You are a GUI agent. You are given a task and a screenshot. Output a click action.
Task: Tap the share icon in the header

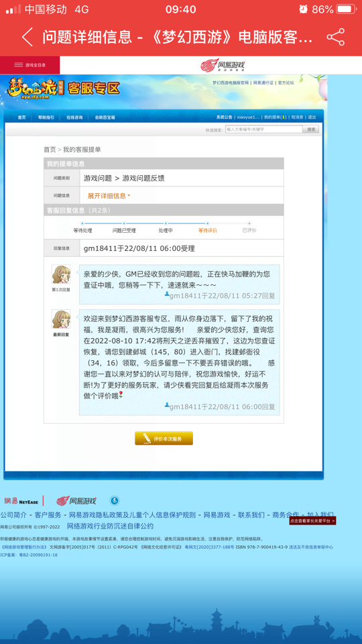[336, 38]
